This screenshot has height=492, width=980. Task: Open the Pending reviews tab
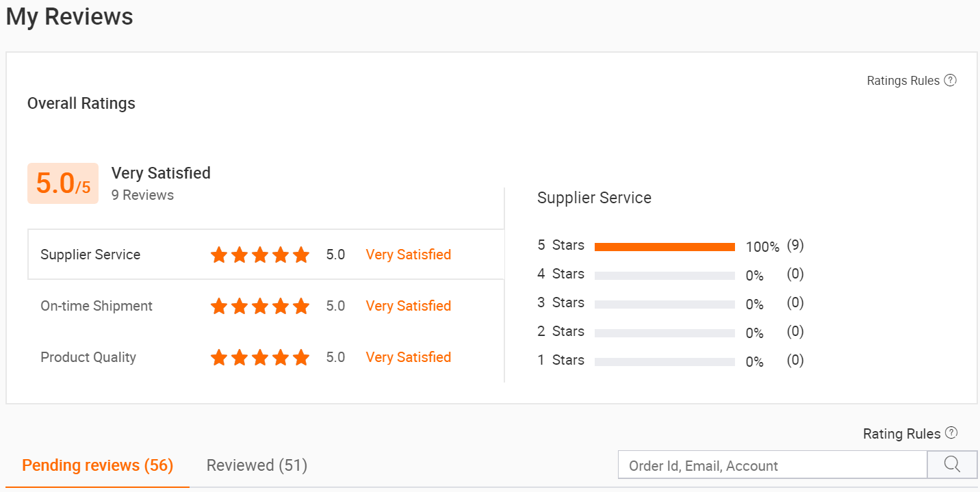[98, 465]
